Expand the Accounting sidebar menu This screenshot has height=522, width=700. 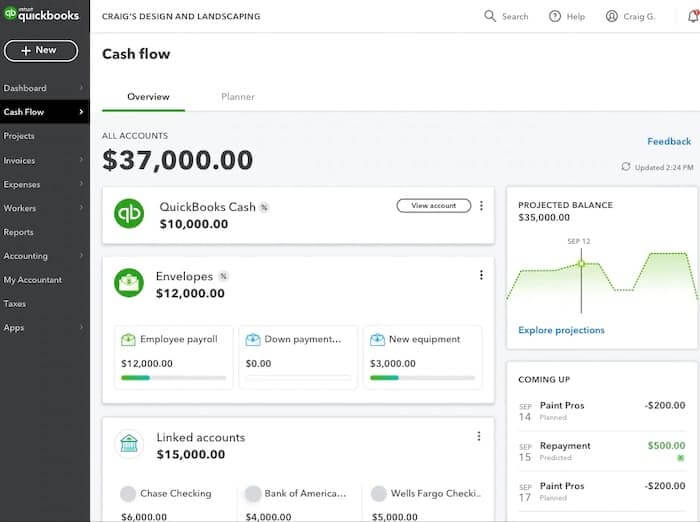[x=81, y=256]
